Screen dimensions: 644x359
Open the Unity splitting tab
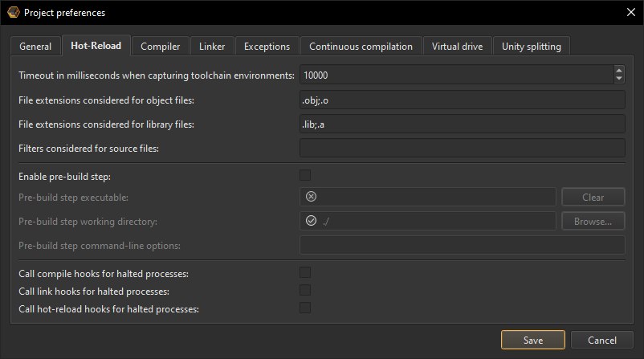tap(532, 46)
